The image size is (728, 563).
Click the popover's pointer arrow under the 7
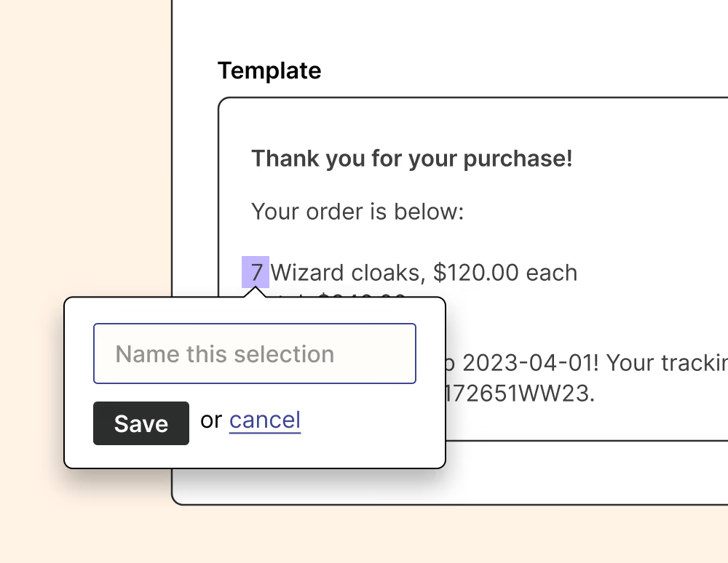pyautogui.click(x=256, y=292)
